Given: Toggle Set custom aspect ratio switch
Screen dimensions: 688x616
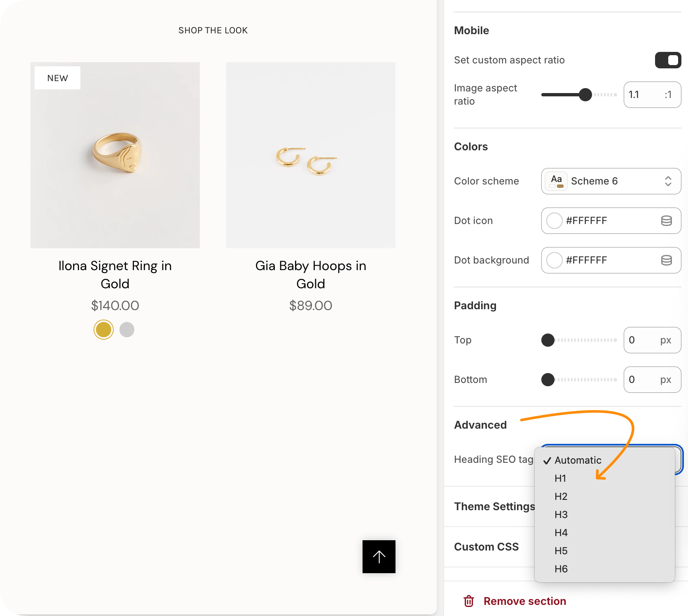Looking at the screenshot, I should click(668, 60).
